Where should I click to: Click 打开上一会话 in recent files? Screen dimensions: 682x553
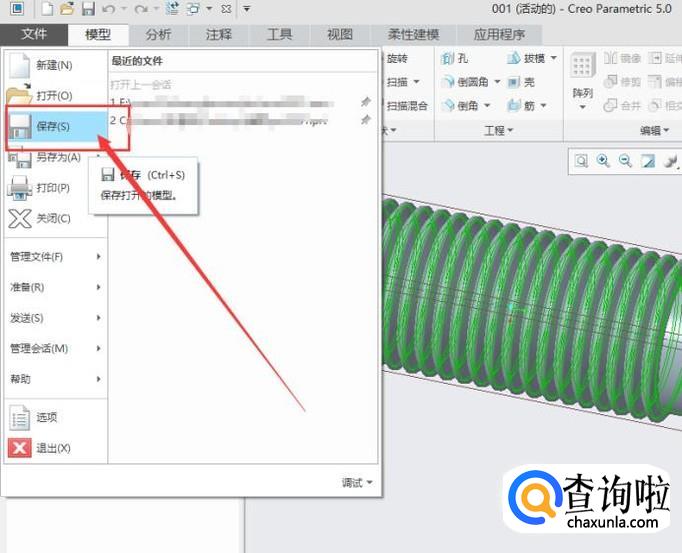coord(141,84)
